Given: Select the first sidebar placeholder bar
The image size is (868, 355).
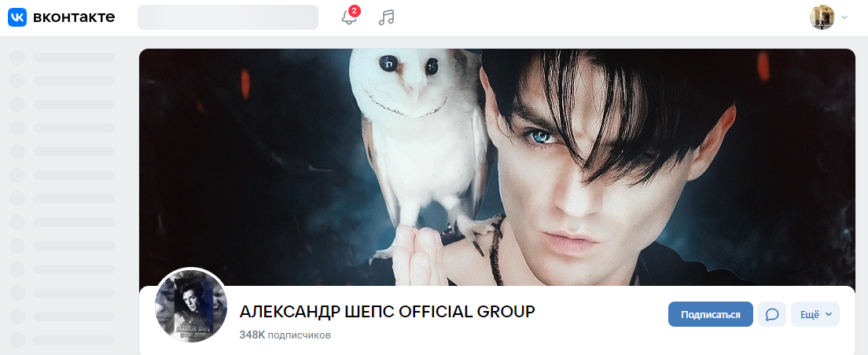Looking at the screenshot, I should click(x=74, y=57).
